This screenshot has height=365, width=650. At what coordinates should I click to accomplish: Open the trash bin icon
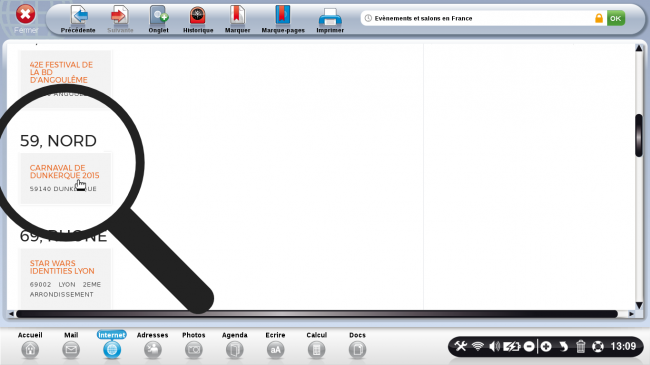580,346
